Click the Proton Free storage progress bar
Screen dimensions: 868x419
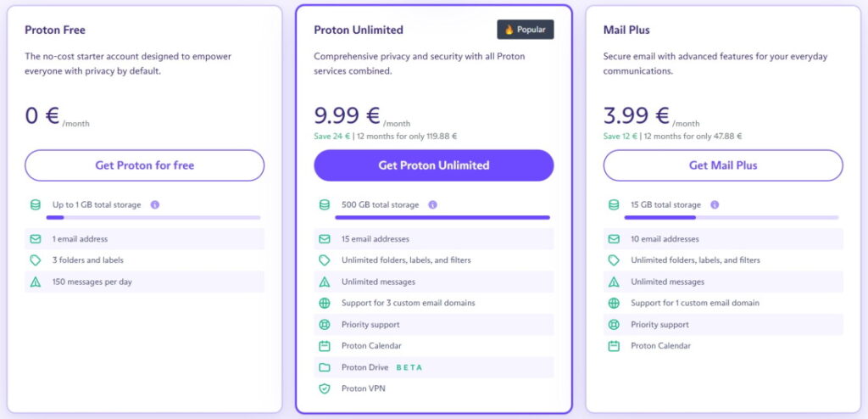coord(144,218)
